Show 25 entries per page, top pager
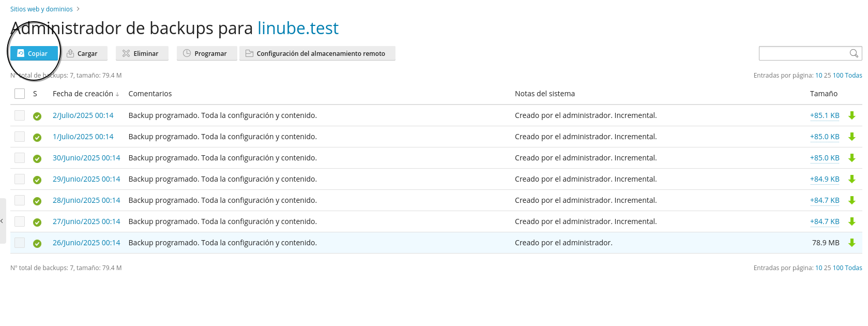This screenshot has width=868, height=326. [x=827, y=76]
